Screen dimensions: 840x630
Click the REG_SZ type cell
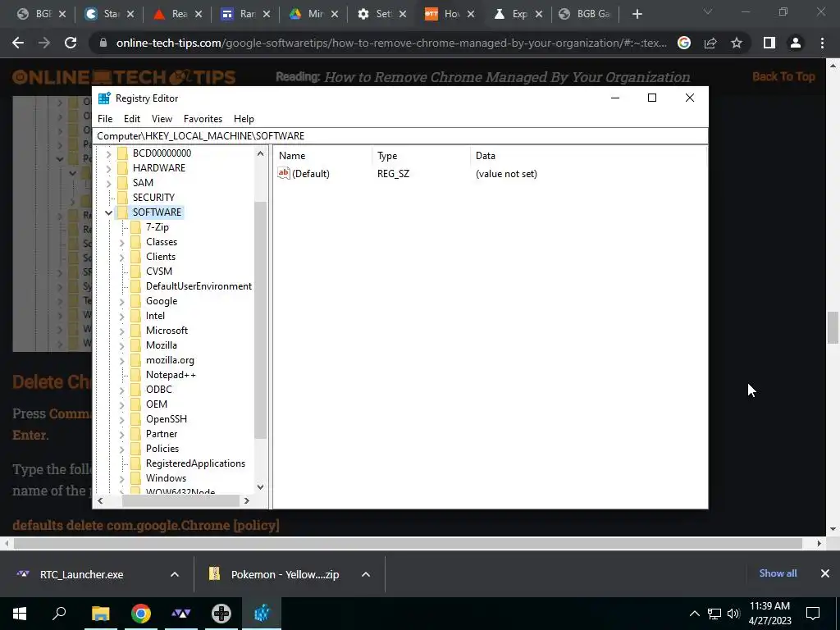pos(393,174)
